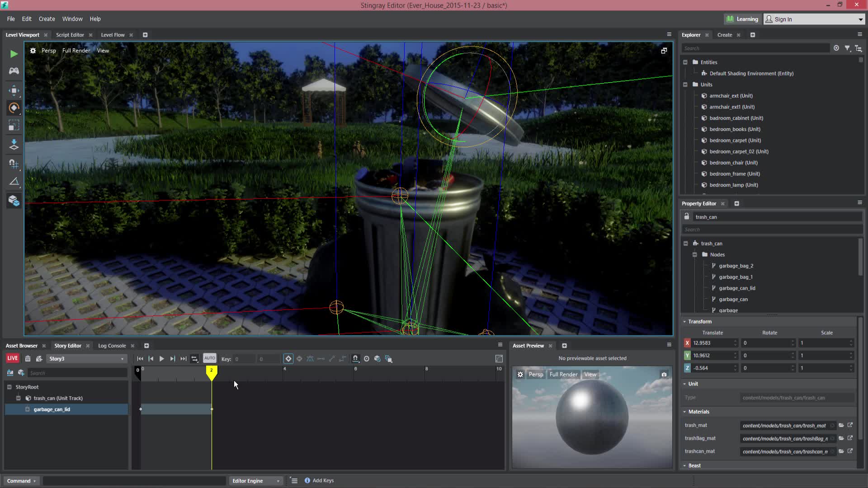Click the View button in Level Viewport
This screenshot has height=488, width=868.
coord(103,51)
